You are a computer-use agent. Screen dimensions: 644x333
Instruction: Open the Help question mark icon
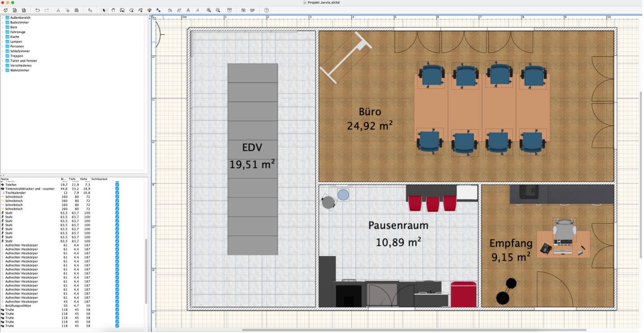point(266,10)
